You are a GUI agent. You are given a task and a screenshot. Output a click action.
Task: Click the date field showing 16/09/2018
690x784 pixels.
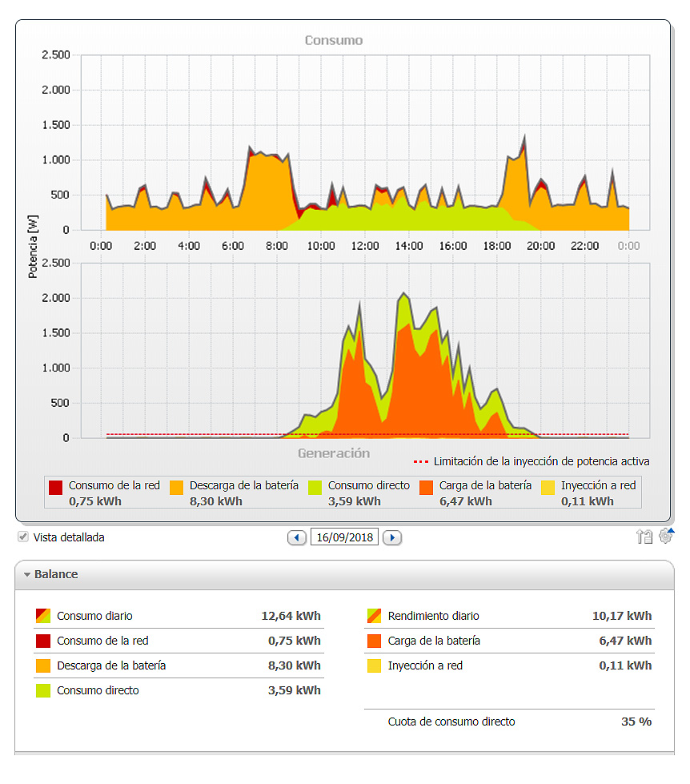click(344, 537)
